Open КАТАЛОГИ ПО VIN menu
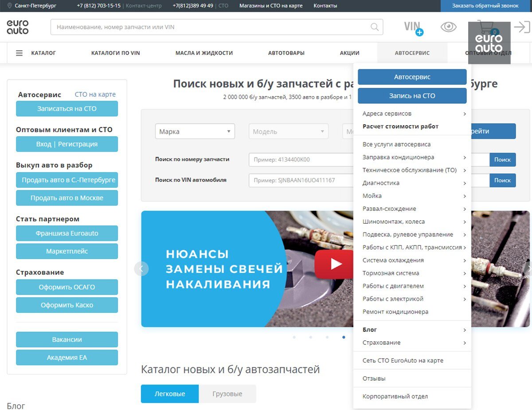This screenshot has height=410, width=532. point(115,53)
